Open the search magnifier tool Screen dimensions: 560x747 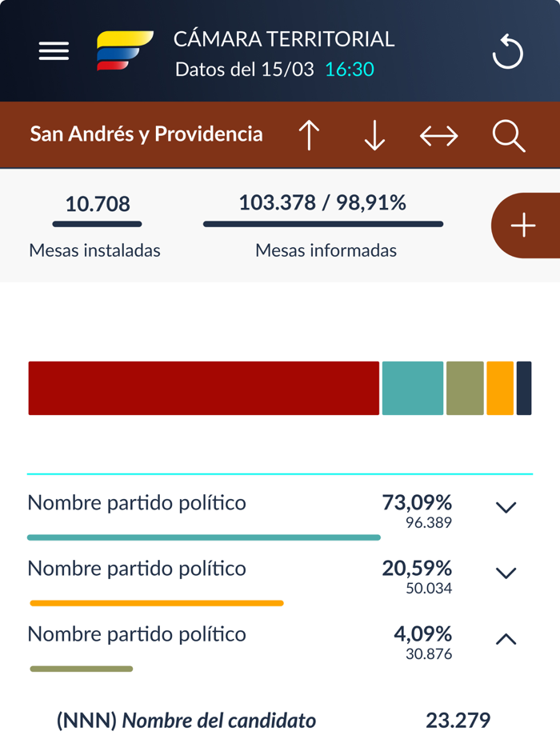click(507, 135)
